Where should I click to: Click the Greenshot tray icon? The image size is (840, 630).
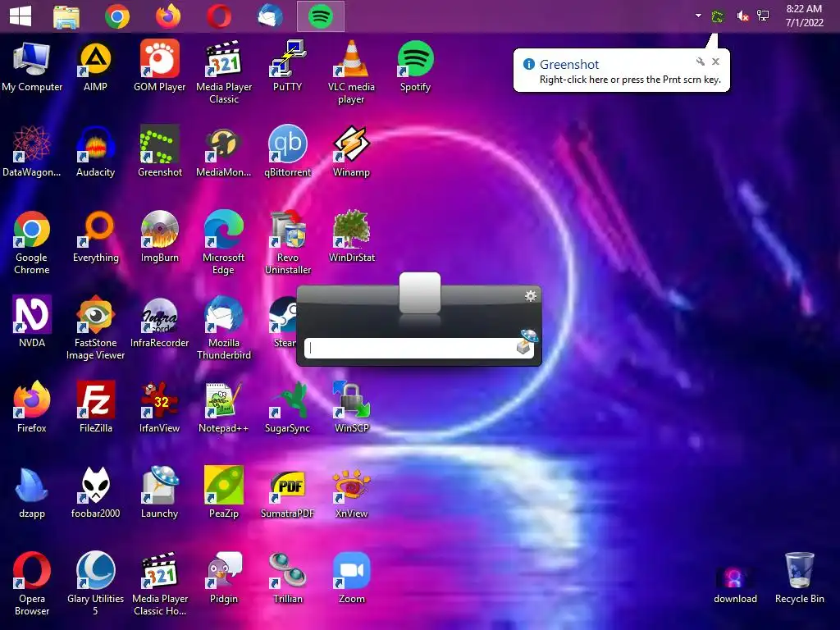[x=718, y=16]
